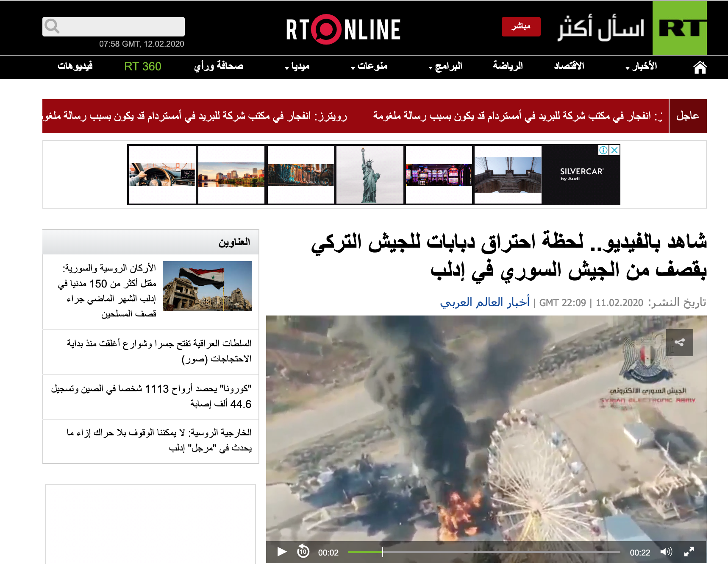
Task: Mute the video volume
Action: (666, 552)
